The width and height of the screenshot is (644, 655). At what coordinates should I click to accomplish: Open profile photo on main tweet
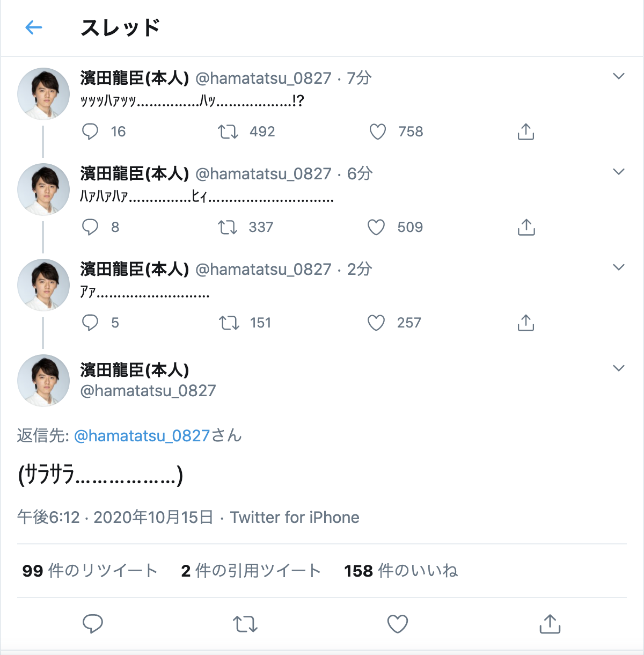[x=43, y=380]
